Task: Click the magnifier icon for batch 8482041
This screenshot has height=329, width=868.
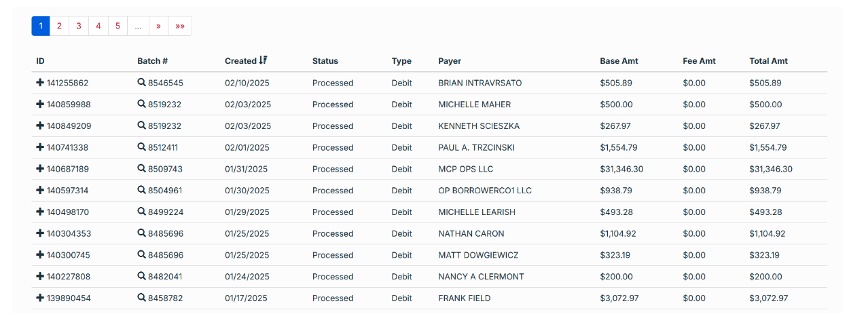Action: click(141, 276)
